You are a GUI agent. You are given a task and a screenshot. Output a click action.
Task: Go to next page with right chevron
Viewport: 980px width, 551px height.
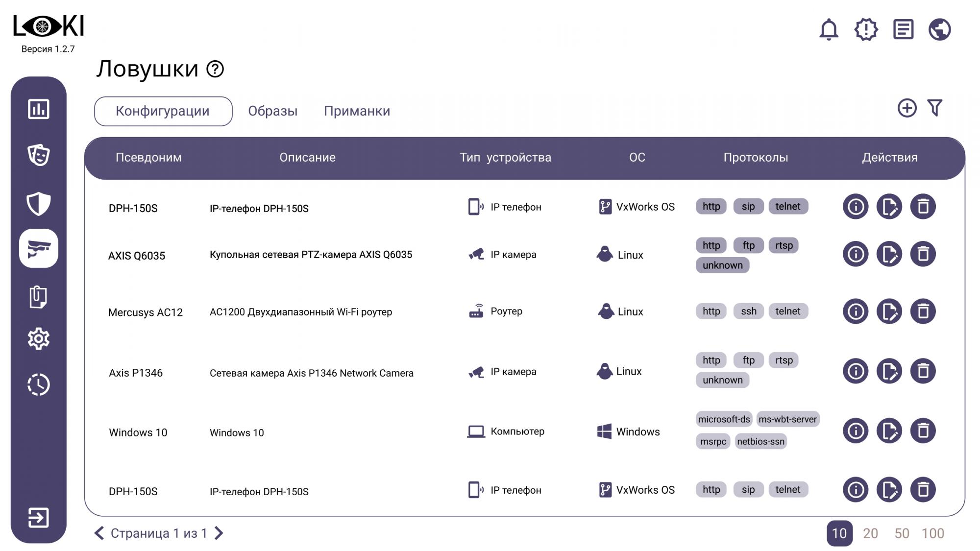click(219, 533)
